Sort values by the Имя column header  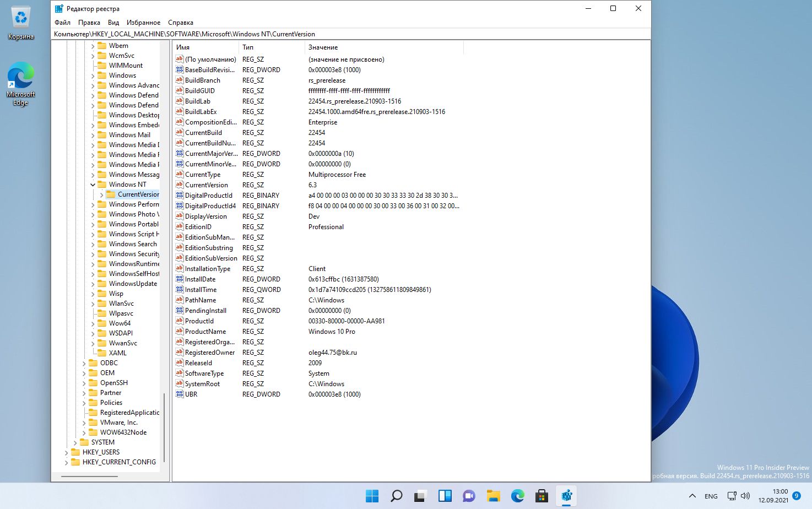click(x=206, y=47)
